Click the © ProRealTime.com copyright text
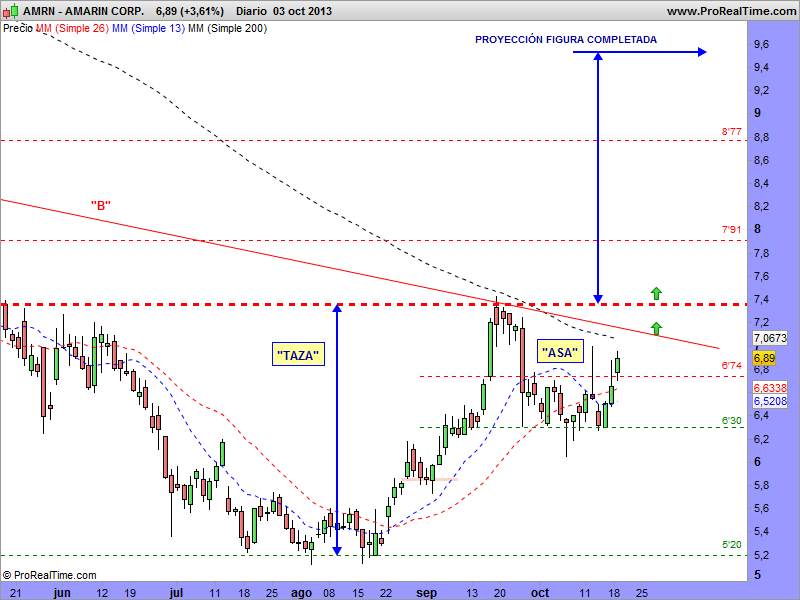This screenshot has height=600, width=800. point(49,575)
